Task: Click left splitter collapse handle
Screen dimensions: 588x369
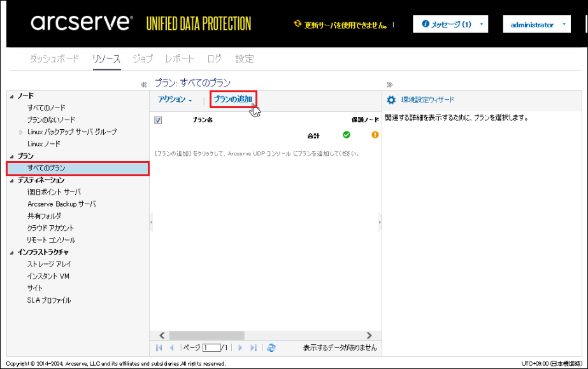Action: [x=151, y=222]
